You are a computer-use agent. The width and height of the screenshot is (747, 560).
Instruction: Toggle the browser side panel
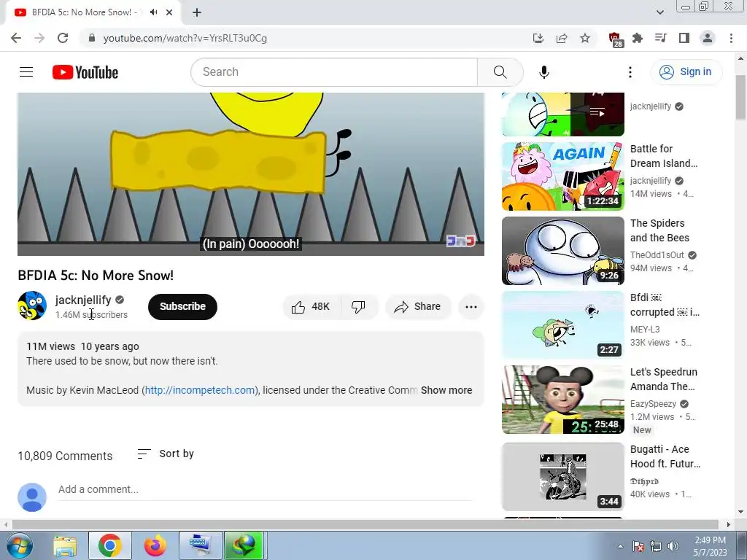(x=684, y=38)
